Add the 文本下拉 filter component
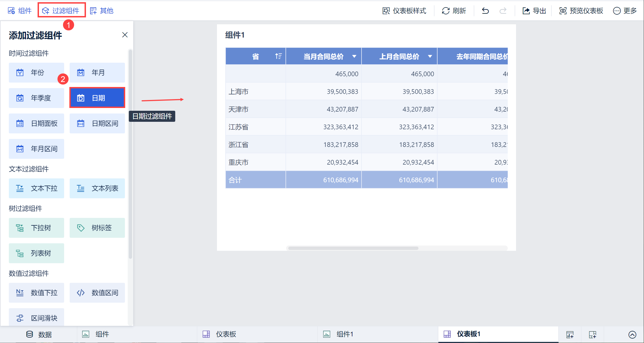Screen dimensions: 644x343 coord(36,188)
